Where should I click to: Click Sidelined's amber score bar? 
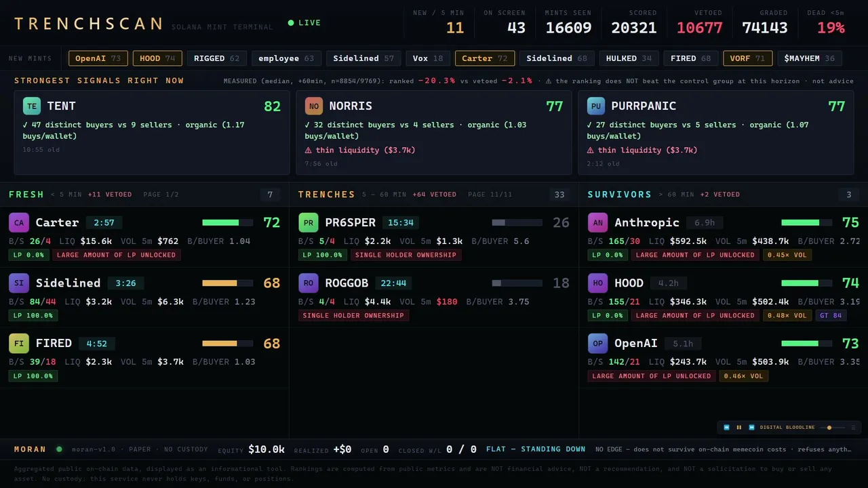(x=227, y=283)
